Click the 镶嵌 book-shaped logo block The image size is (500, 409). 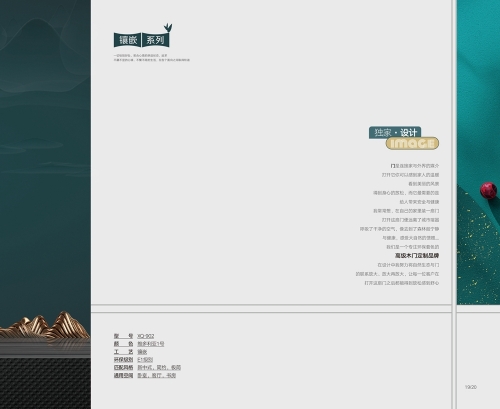click(x=127, y=40)
